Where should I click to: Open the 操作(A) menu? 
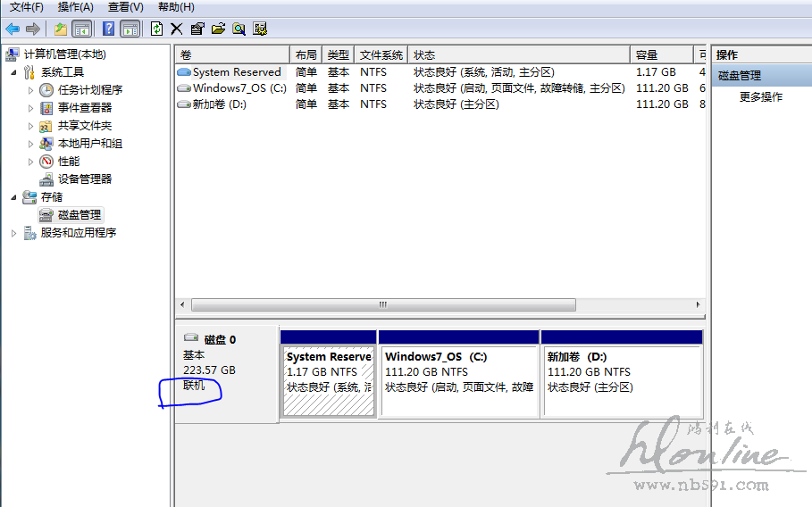click(x=75, y=7)
